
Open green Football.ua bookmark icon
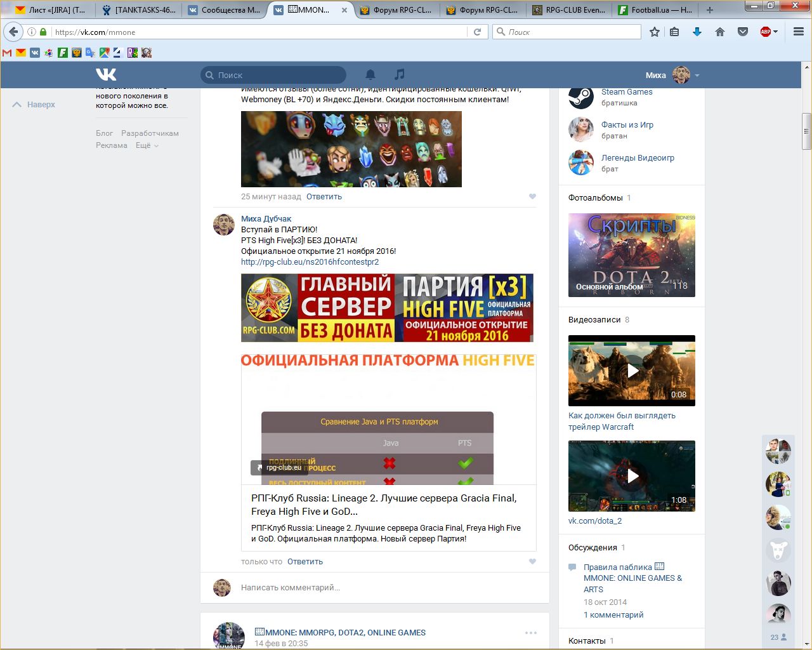[x=63, y=53]
